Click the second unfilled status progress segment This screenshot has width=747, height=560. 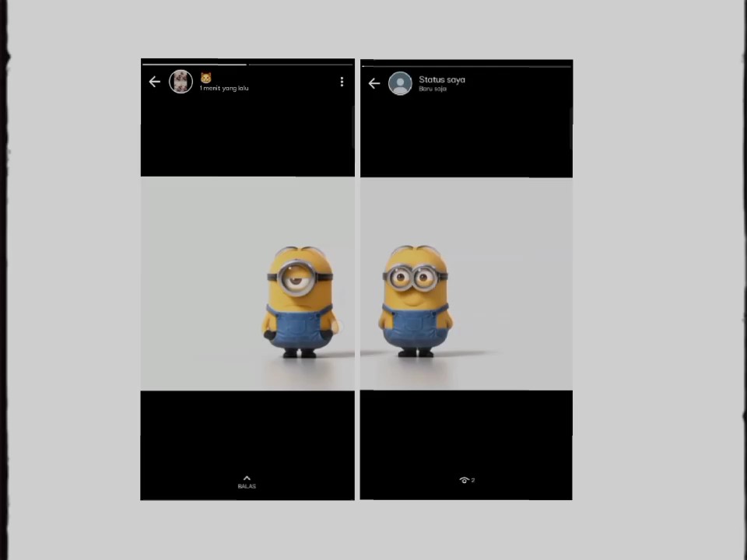coord(300,65)
